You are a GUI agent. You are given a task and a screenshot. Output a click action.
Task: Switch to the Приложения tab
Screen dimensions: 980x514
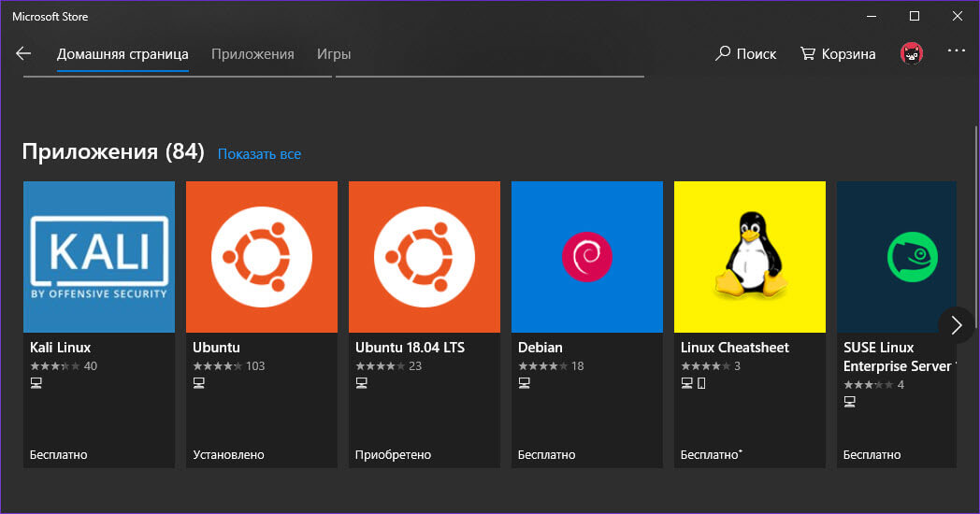click(252, 54)
